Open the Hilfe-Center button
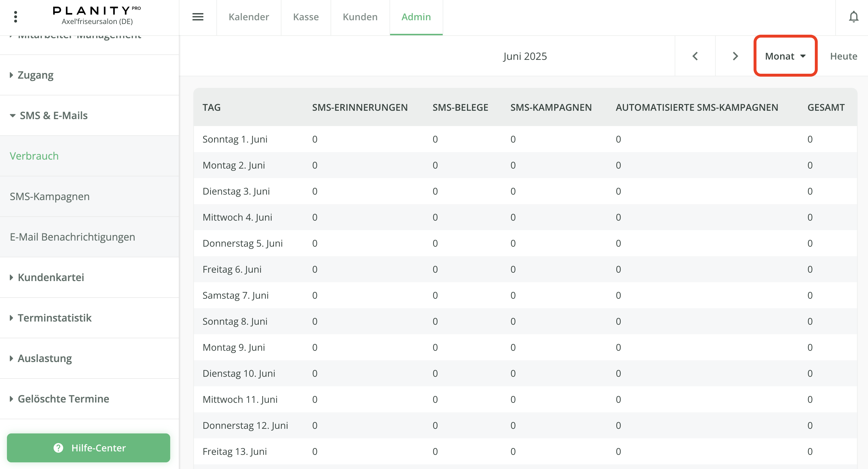868x469 pixels. [x=88, y=447]
